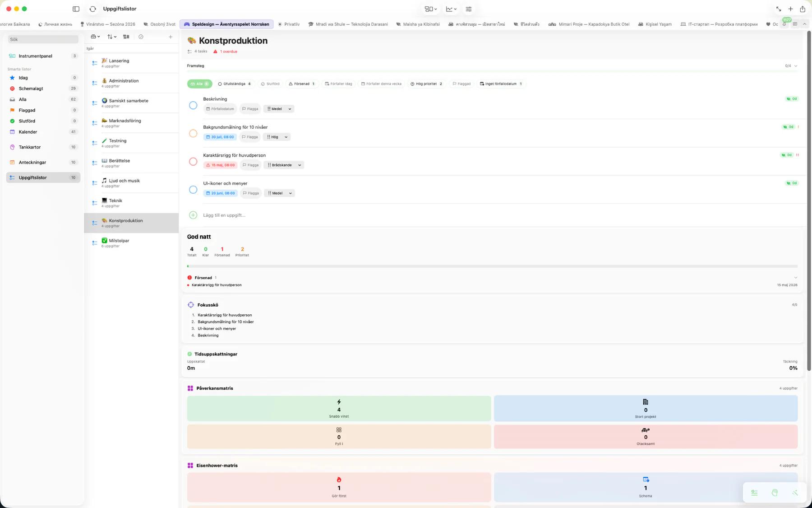Viewport: 812px width, 508px height.
Task: Filter by Hög prioritet chip
Action: tap(426, 84)
